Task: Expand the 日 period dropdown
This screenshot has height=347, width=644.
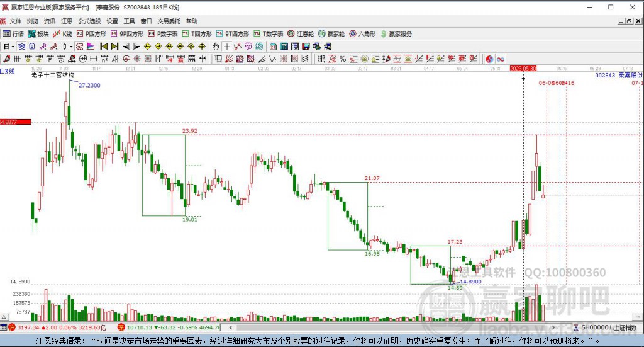Action: pyautogui.click(x=13, y=47)
